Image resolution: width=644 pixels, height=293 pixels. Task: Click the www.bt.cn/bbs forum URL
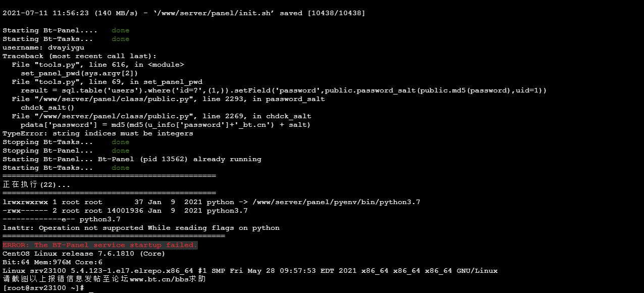pos(159,279)
